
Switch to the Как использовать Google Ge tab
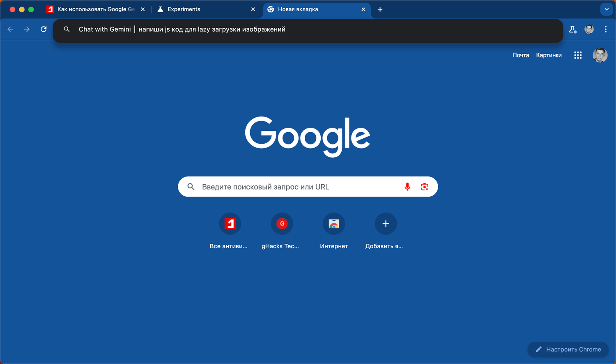point(96,9)
